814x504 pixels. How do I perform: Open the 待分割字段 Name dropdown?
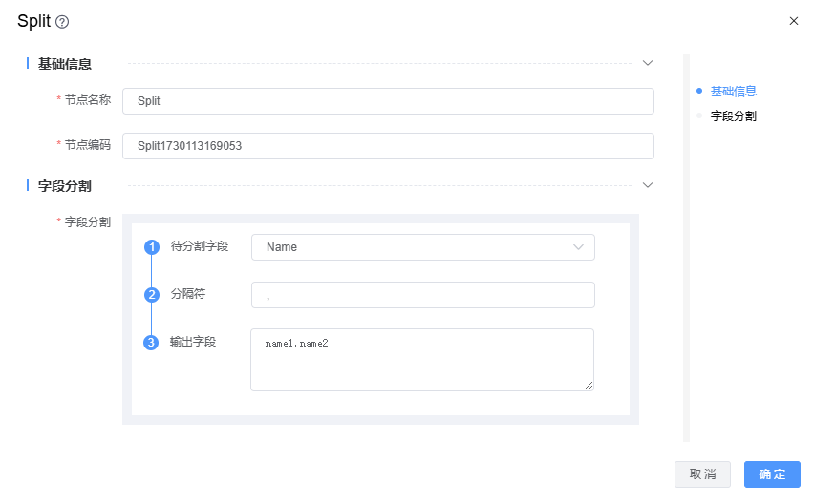422,247
